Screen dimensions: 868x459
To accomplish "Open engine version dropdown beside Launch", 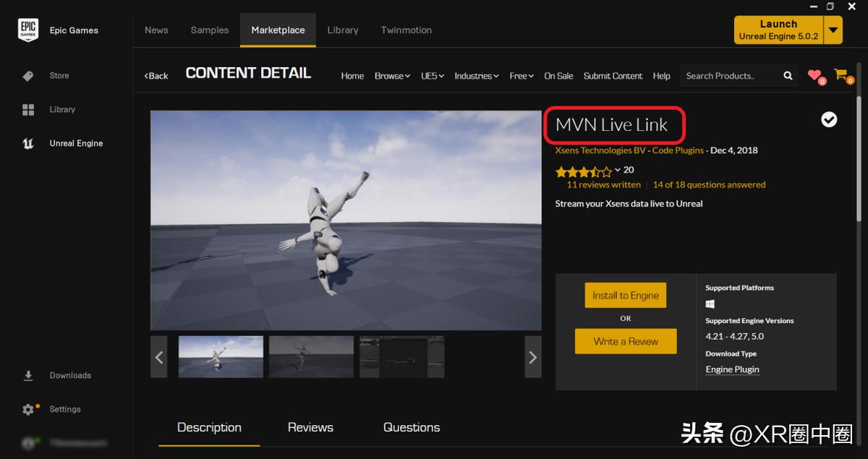I will click(833, 30).
